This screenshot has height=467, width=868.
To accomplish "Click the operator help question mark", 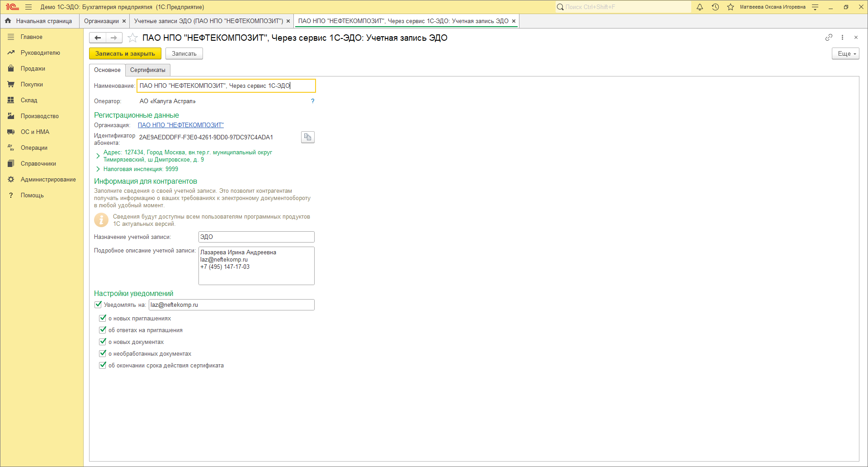I will click(x=312, y=101).
